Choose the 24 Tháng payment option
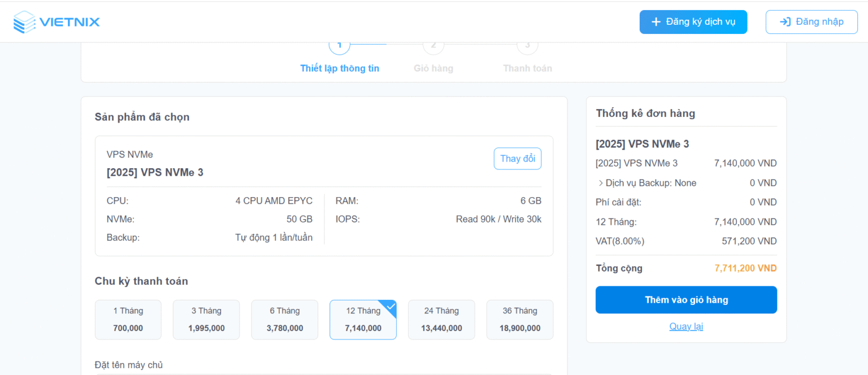The image size is (868, 375). coord(441,320)
